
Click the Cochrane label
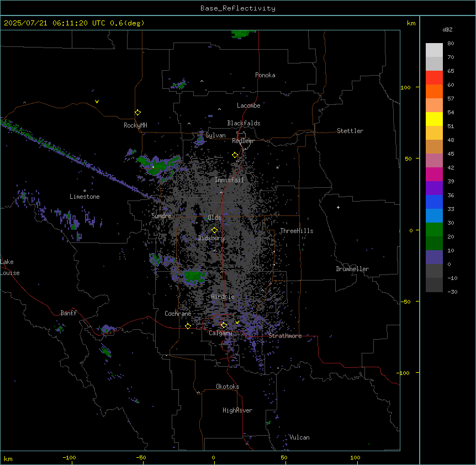coord(178,314)
